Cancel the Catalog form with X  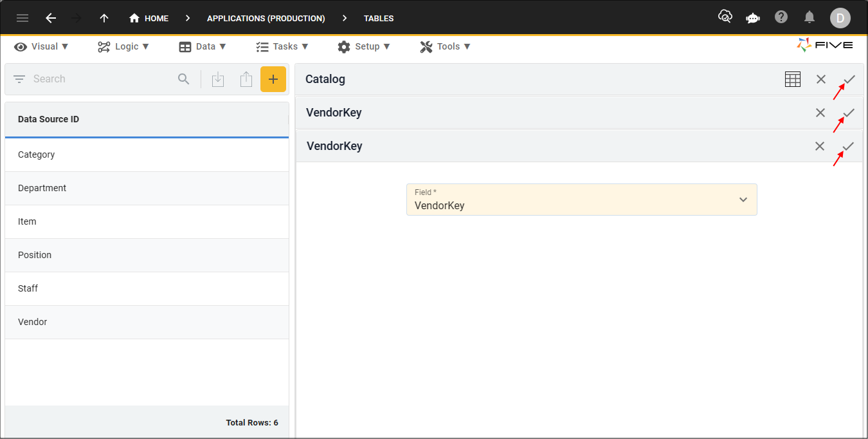(821, 79)
